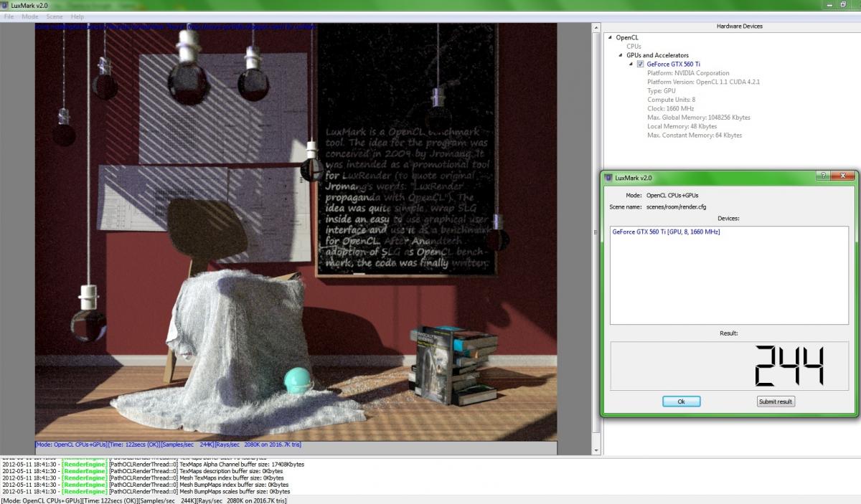Select device entry in dialog Devices list
Image resolution: width=861 pixels, height=504 pixels.
[666, 232]
